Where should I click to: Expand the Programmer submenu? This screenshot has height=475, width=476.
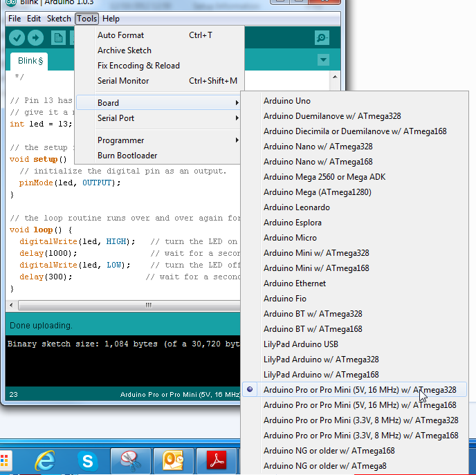click(x=159, y=140)
